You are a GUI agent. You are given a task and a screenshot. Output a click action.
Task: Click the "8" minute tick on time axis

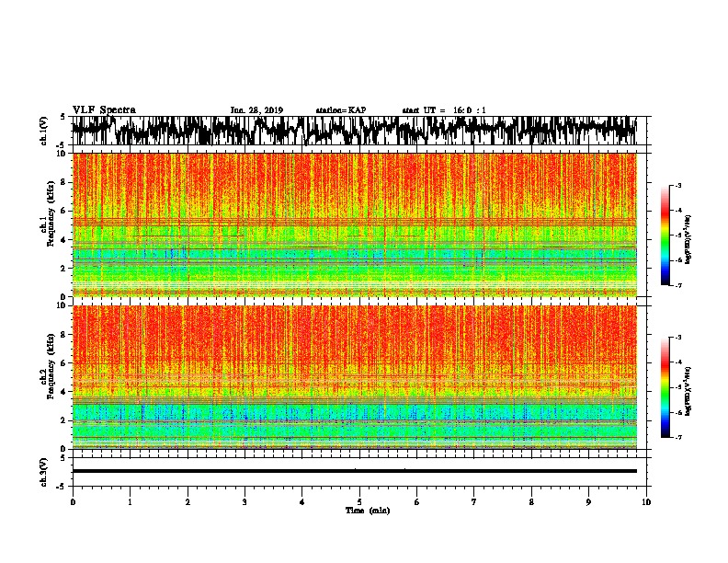click(531, 502)
